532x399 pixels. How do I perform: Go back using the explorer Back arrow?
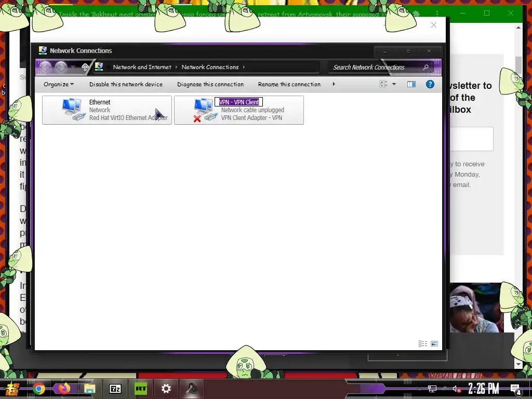click(x=46, y=67)
